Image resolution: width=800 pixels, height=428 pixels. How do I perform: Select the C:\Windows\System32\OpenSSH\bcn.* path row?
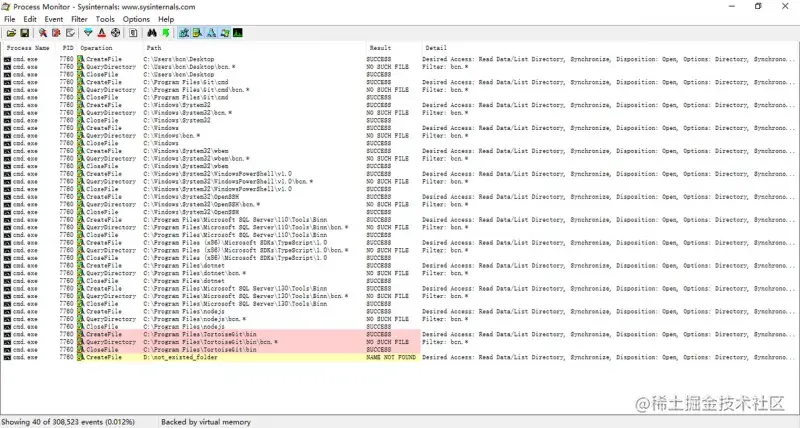tap(399, 205)
